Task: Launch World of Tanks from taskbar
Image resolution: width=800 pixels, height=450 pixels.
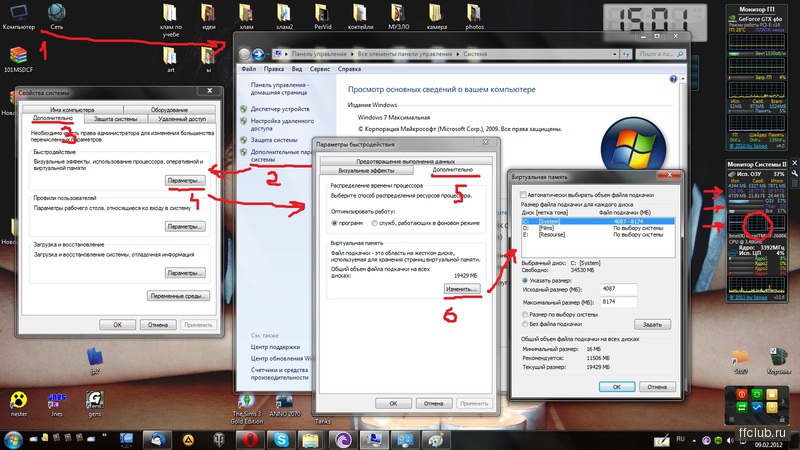Action: coord(219,440)
